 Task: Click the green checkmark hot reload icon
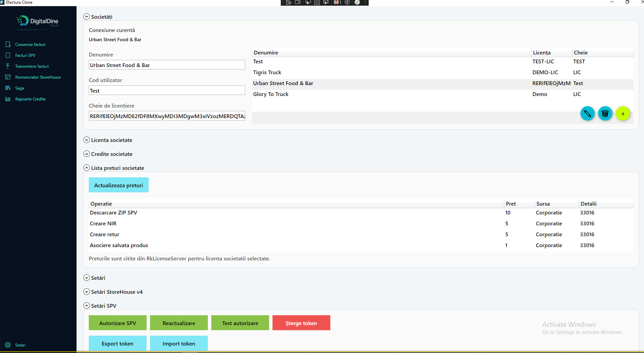pyautogui.click(x=357, y=2)
